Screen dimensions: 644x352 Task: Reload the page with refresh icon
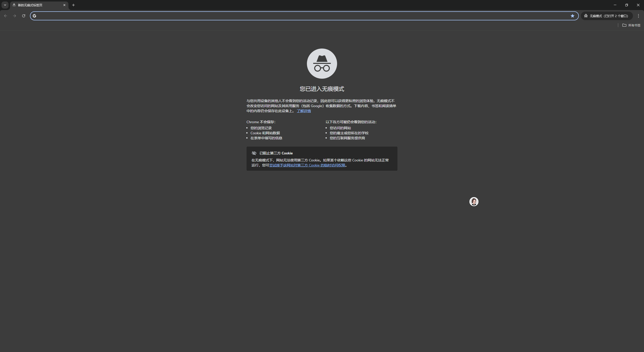click(24, 16)
